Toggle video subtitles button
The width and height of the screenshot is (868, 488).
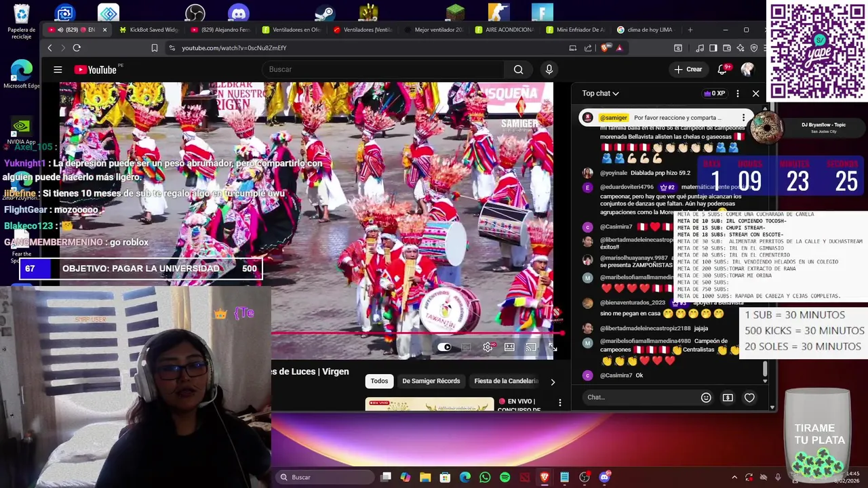pos(466,347)
